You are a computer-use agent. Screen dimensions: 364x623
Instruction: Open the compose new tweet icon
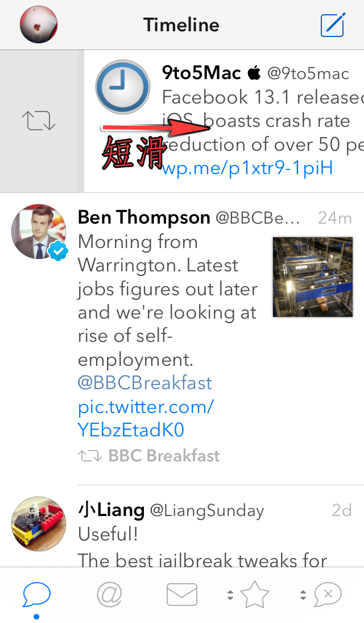tap(333, 25)
